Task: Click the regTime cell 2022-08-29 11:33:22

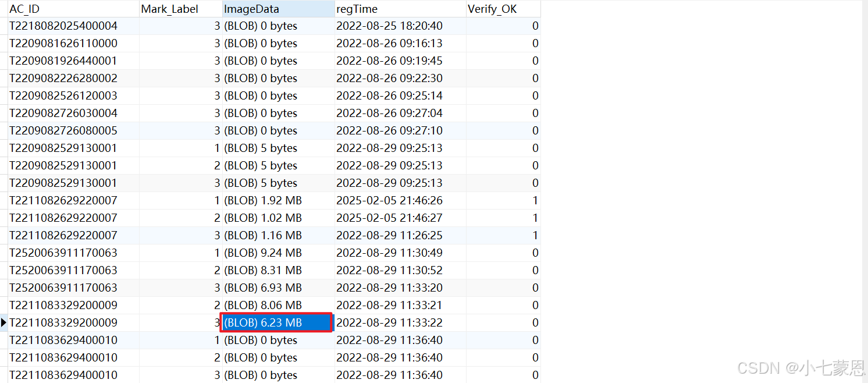Action: [x=400, y=323]
